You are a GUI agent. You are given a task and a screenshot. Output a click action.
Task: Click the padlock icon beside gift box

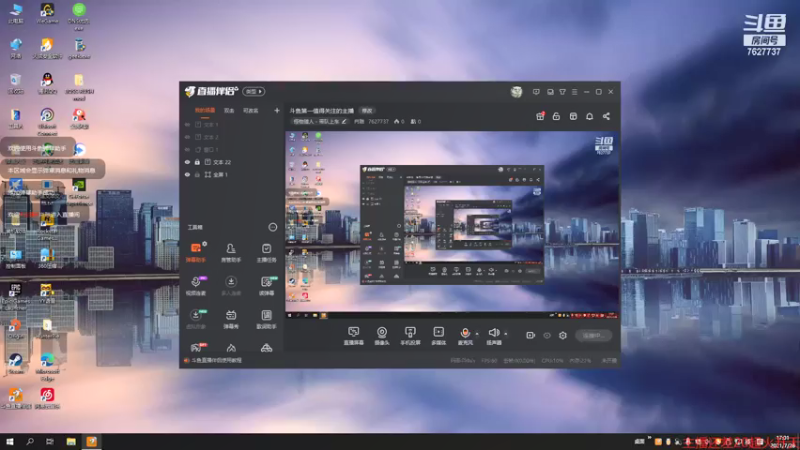[x=556, y=116]
